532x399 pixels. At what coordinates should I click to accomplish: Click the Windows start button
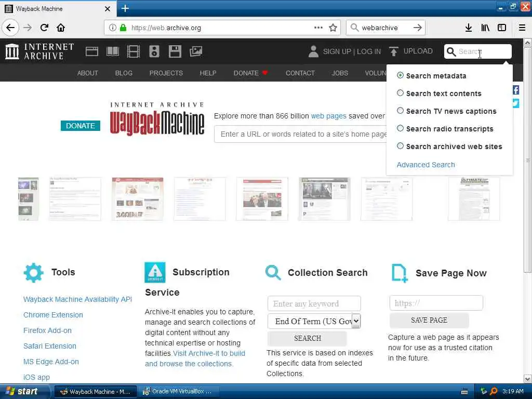[24, 391]
